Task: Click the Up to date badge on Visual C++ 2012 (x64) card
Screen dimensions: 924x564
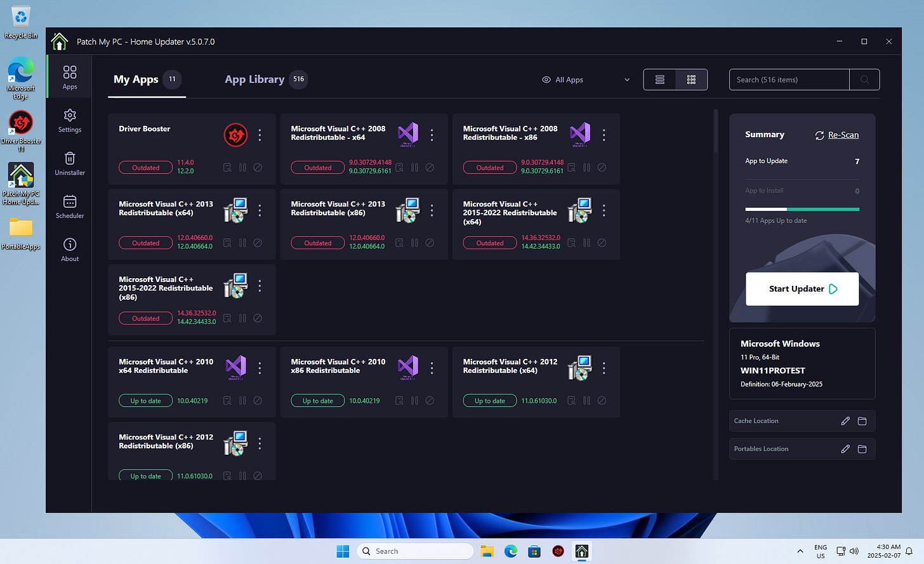Action: coord(490,401)
